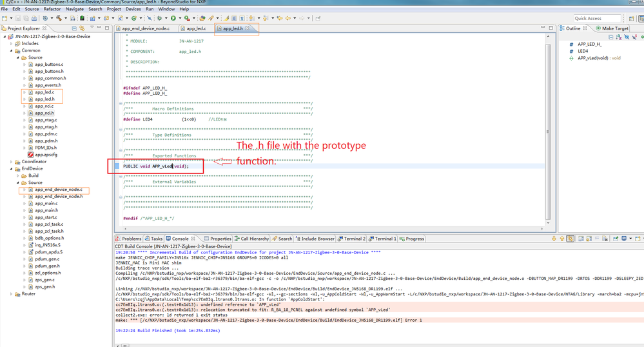The height and width of the screenshot is (347, 644).
Task: Select app_led.c in Project Explorer
Action: click(x=44, y=92)
